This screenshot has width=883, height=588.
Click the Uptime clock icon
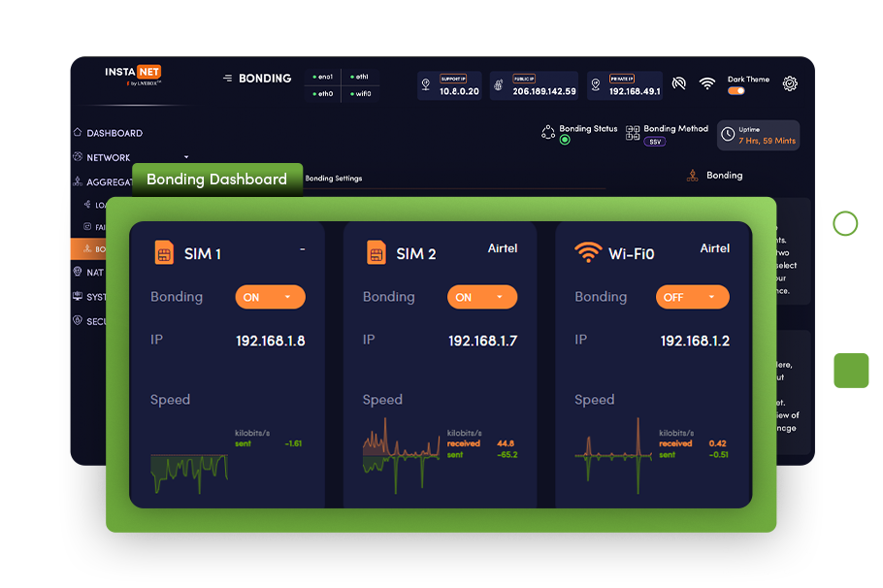(727, 135)
